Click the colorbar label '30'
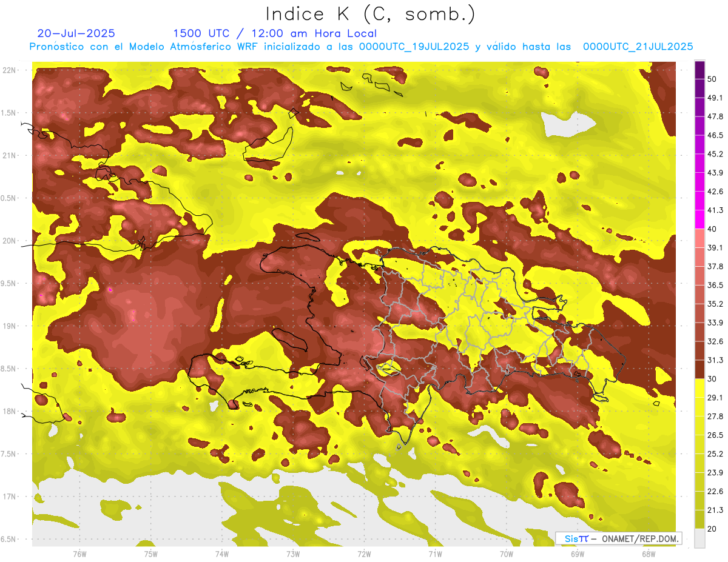The height and width of the screenshot is (562, 728). (712, 379)
